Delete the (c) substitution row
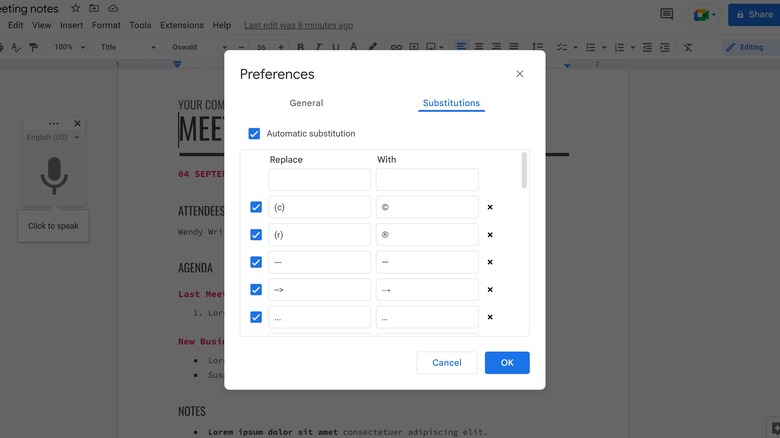Screen dimensions: 780x438 [x=490, y=207]
